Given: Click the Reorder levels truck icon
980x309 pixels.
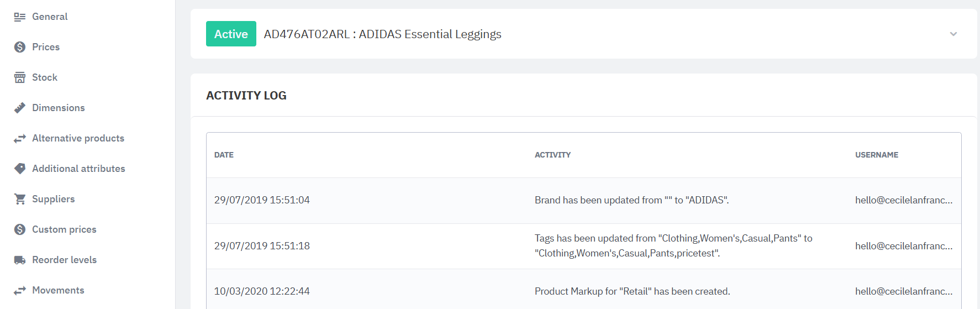Looking at the screenshot, I should click(x=20, y=260).
